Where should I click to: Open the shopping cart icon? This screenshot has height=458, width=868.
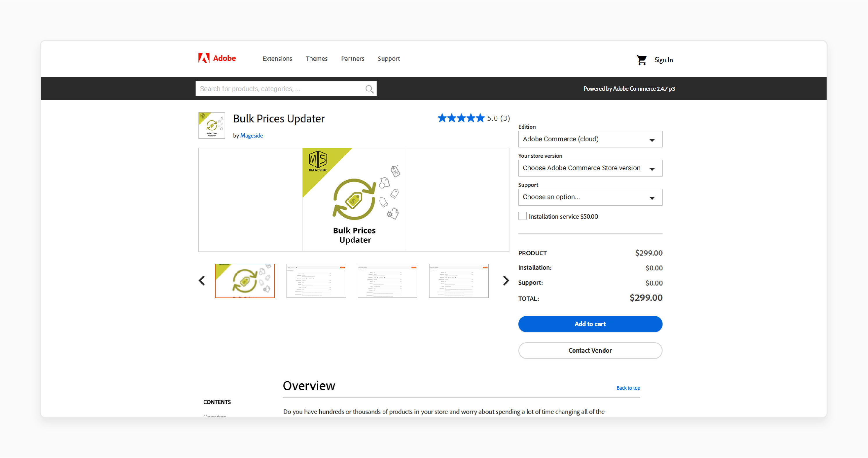(x=641, y=60)
